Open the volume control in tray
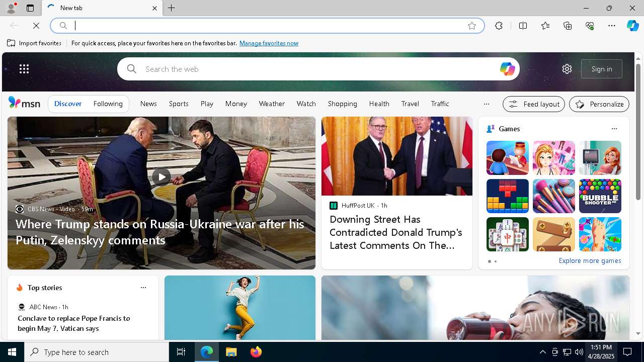This screenshot has height=362, width=644. pyautogui.click(x=579, y=352)
